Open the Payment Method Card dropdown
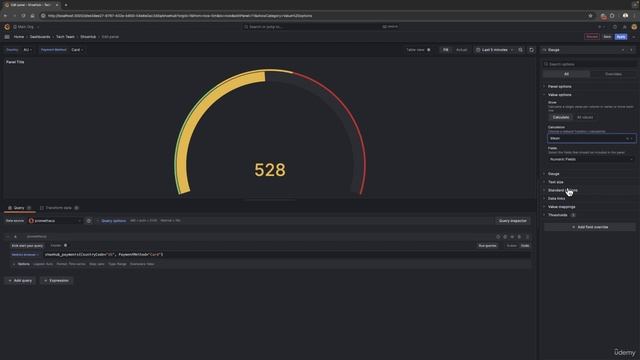The width and height of the screenshot is (640, 360). tap(77, 50)
